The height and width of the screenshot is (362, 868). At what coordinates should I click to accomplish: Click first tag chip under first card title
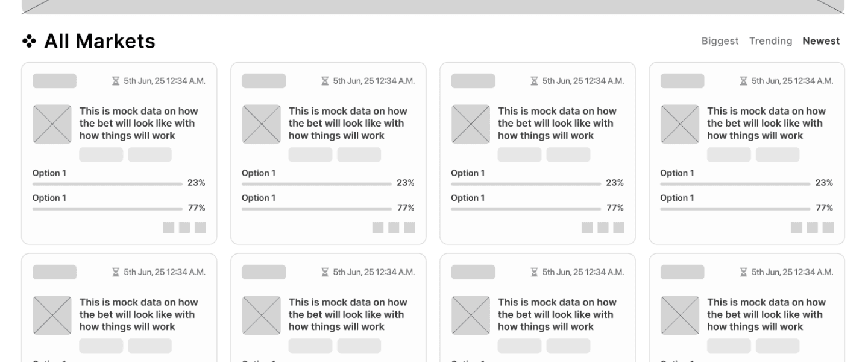click(101, 154)
